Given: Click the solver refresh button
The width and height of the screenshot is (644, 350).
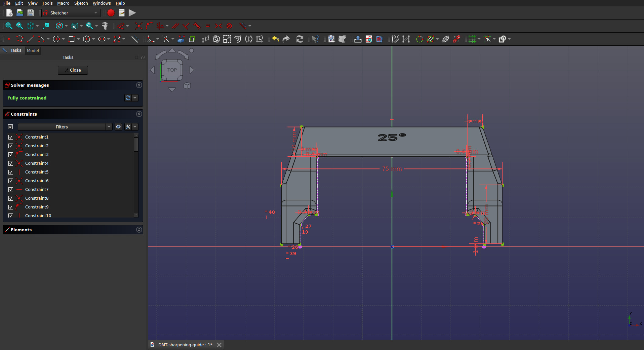Looking at the screenshot, I should tap(128, 98).
